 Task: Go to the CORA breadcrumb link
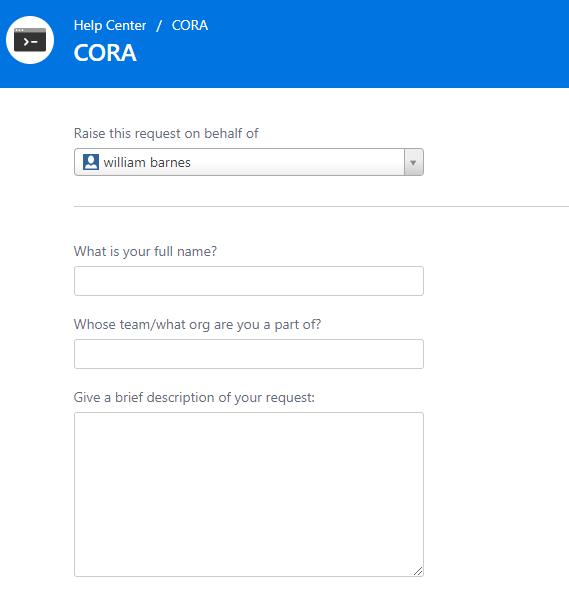[x=190, y=25]
